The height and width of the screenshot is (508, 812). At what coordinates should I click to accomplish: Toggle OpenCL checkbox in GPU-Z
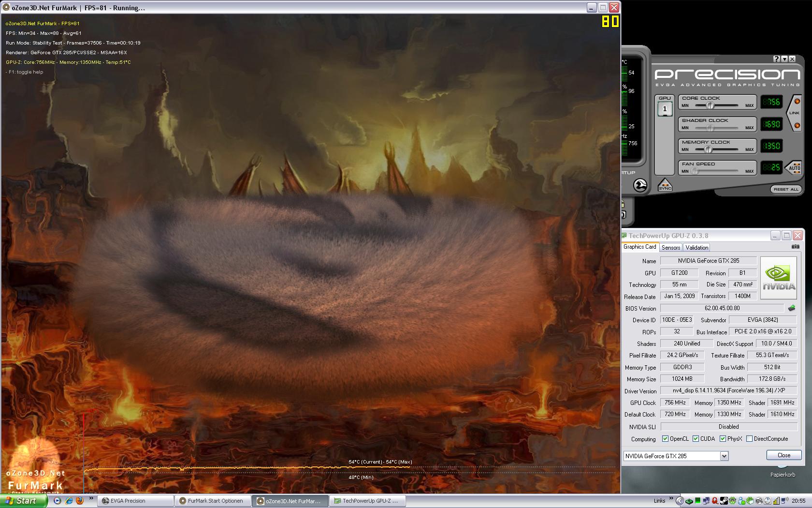[x=665, y=439]
